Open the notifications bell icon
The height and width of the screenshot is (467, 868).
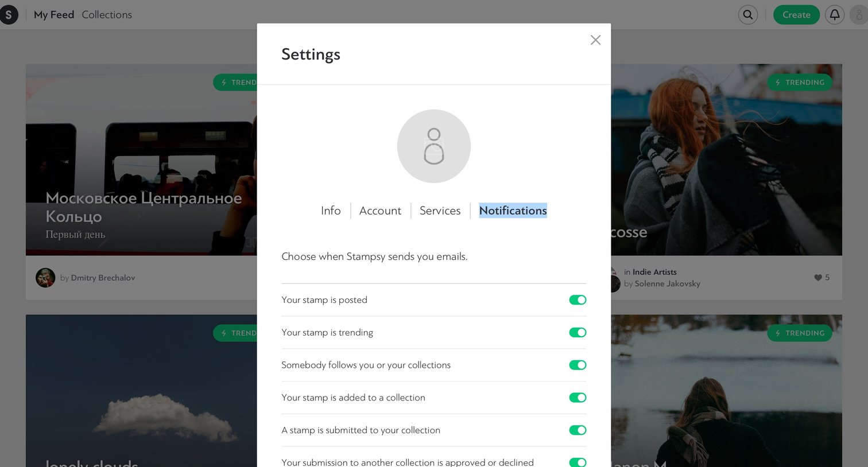834,15
